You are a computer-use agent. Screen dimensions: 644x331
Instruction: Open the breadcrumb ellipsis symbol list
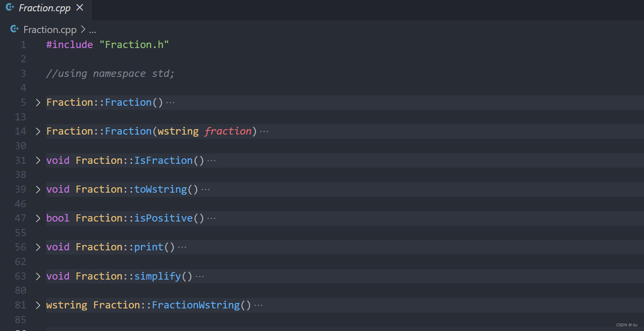point(92,30)
